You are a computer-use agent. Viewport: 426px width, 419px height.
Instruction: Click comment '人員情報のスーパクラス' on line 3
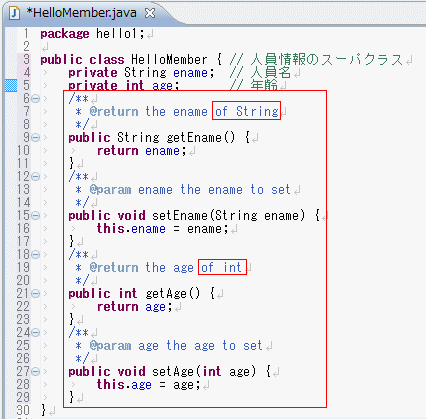(327, 60)
